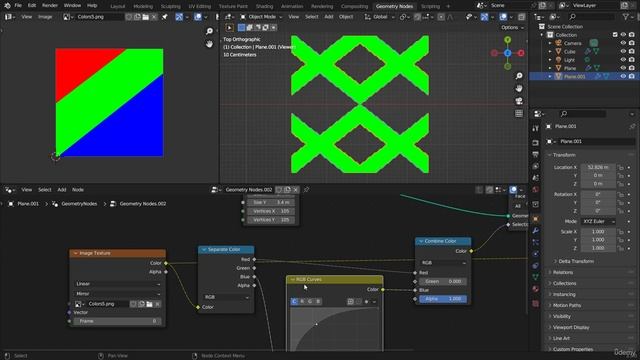The width and height of the screenshot is (640, 360).
Task: Toggle camera view in 3D viewport
Action: tap(519, 101)
